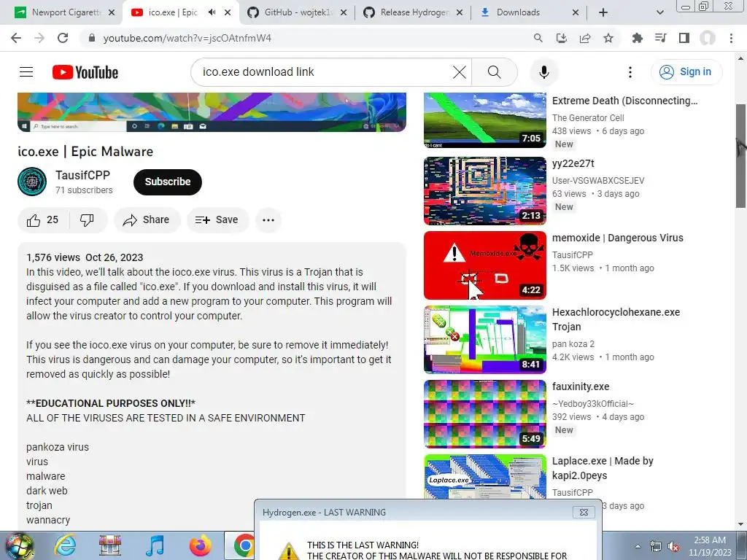Click the '71 subscribers' text
This screenshot has width=747, height=560.
click(x=84, y=190)
